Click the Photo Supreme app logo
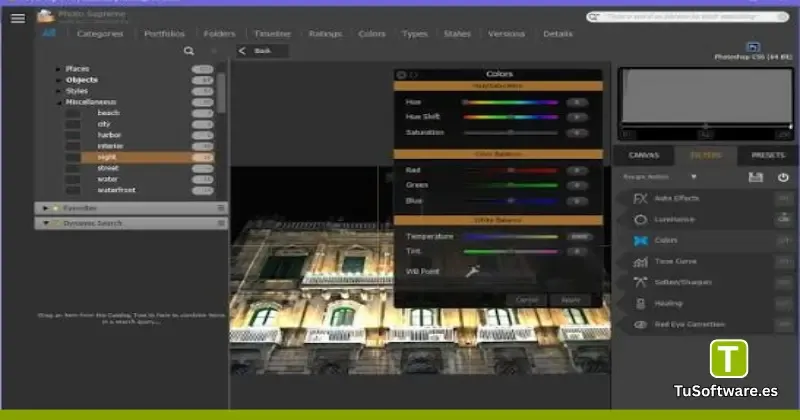Image resolution: width=800 pixels, height=420 pixels. coord(45,16)
